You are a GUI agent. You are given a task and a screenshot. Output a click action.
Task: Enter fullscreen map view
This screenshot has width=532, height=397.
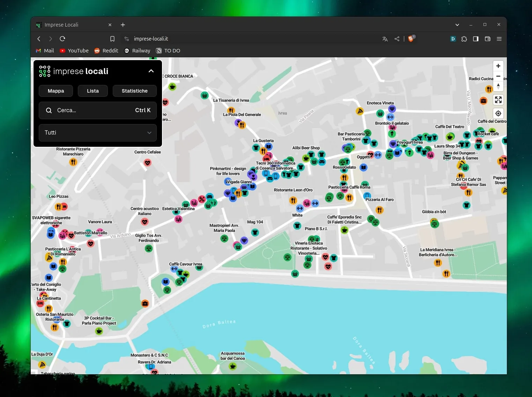[x=498, y=100]
